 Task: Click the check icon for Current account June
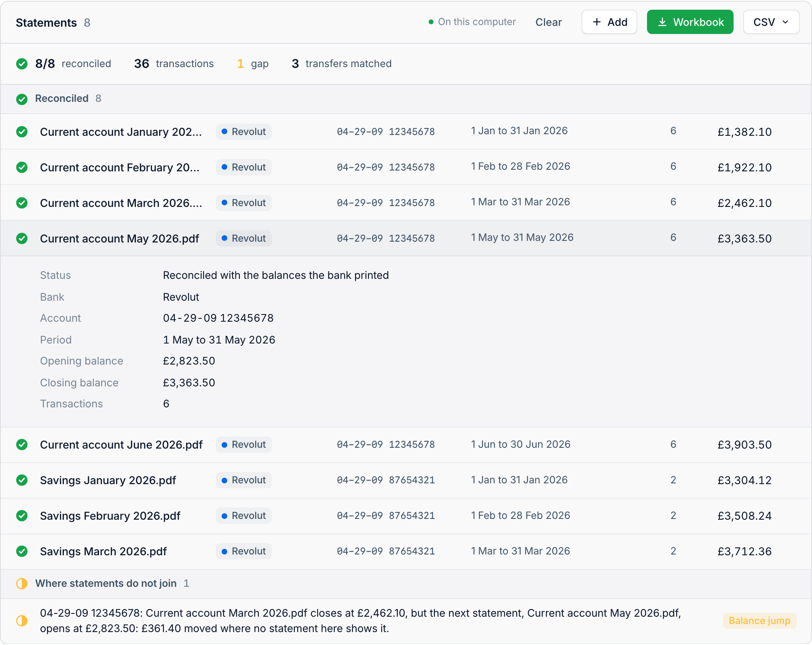coord(22,445)
